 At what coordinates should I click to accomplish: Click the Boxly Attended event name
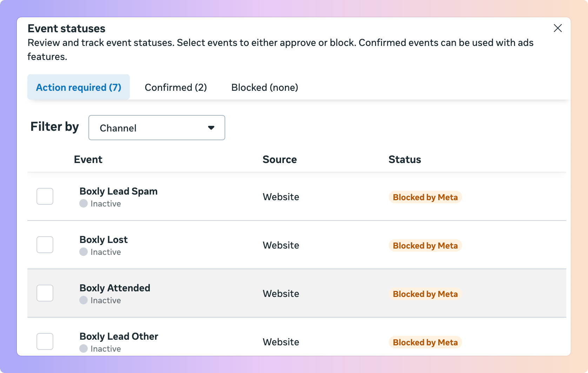(x=115, y=288)
